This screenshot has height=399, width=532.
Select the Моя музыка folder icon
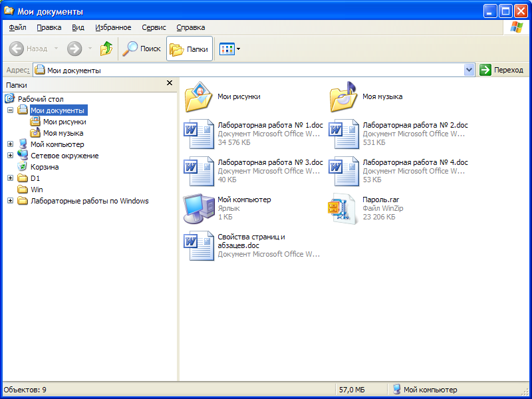click(343, 96)
